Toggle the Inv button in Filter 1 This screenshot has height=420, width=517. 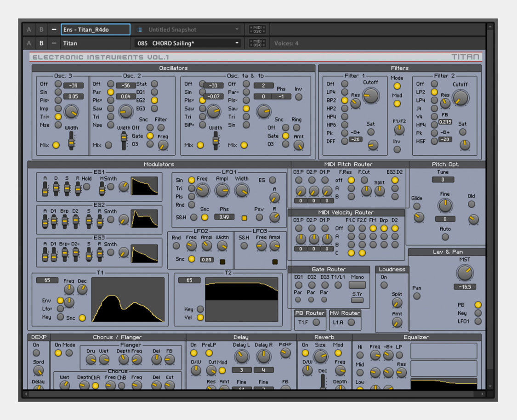397,149
